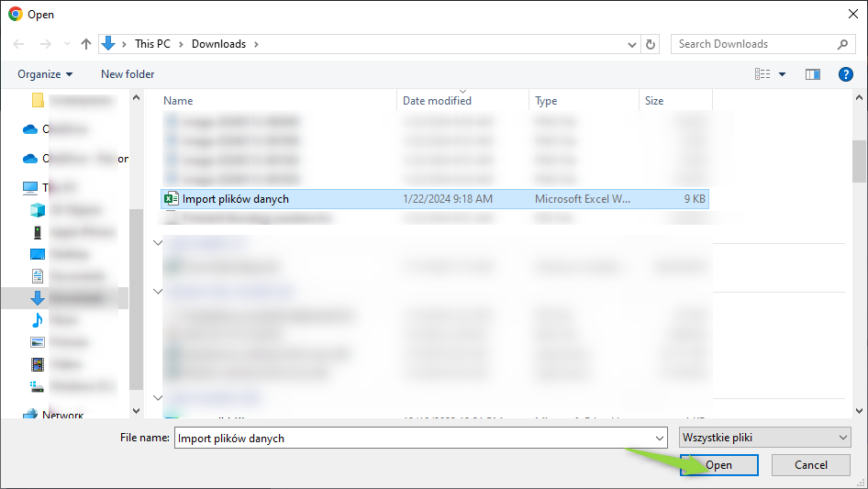The image size is (868, 489).
Task: Click the Help question mark icon
Action: click(846, 74)
